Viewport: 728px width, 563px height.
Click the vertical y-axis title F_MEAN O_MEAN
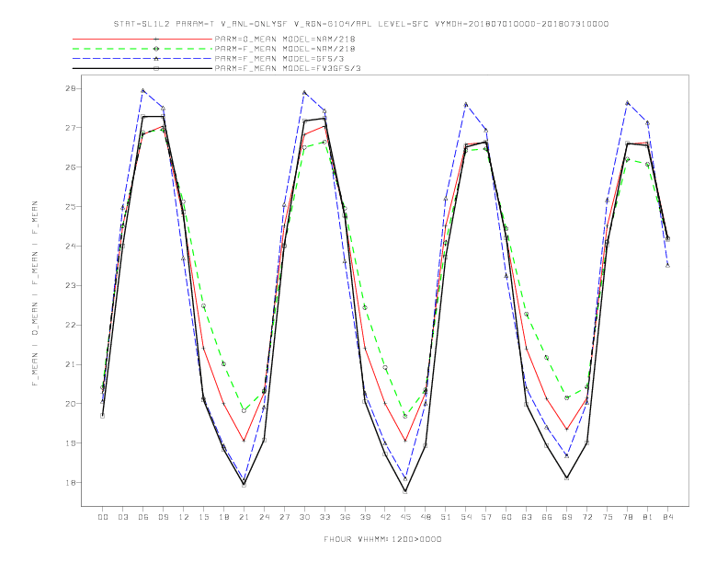(35, 293)
